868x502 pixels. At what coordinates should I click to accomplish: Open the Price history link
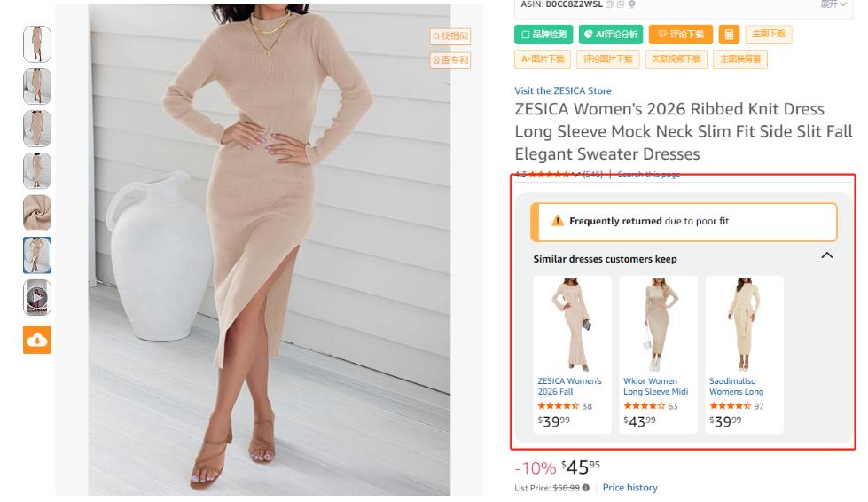(629, 488)
